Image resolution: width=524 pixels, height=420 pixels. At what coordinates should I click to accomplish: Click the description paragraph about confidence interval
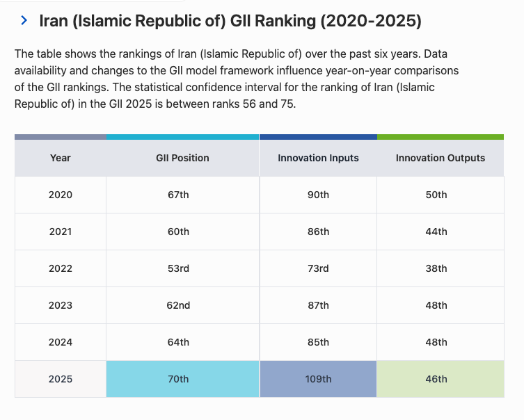[237, 79]
